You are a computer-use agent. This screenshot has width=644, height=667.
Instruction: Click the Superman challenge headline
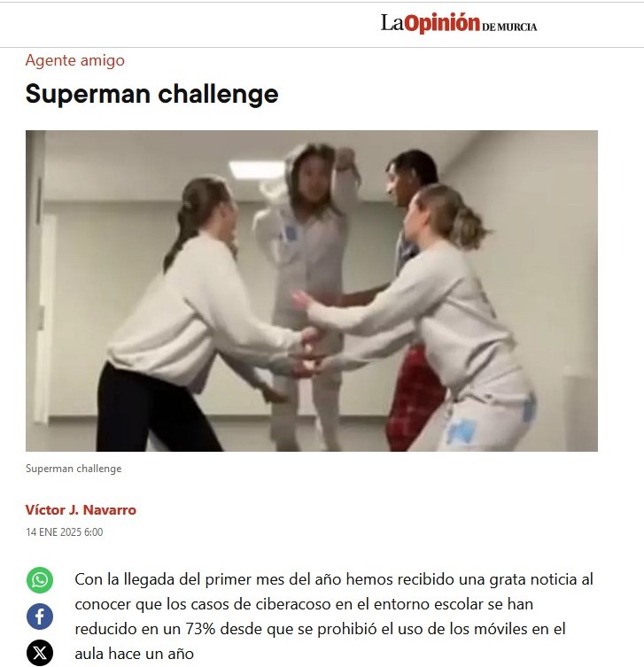click(151, 94)
